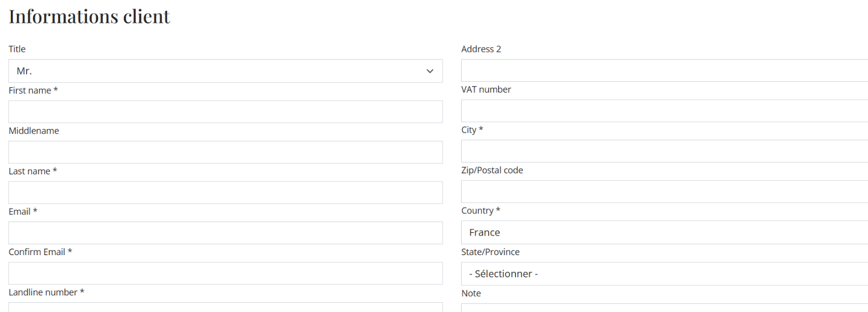868x312 pixels.
Task: Click the Confirm Email label
Action: (37, 252)
